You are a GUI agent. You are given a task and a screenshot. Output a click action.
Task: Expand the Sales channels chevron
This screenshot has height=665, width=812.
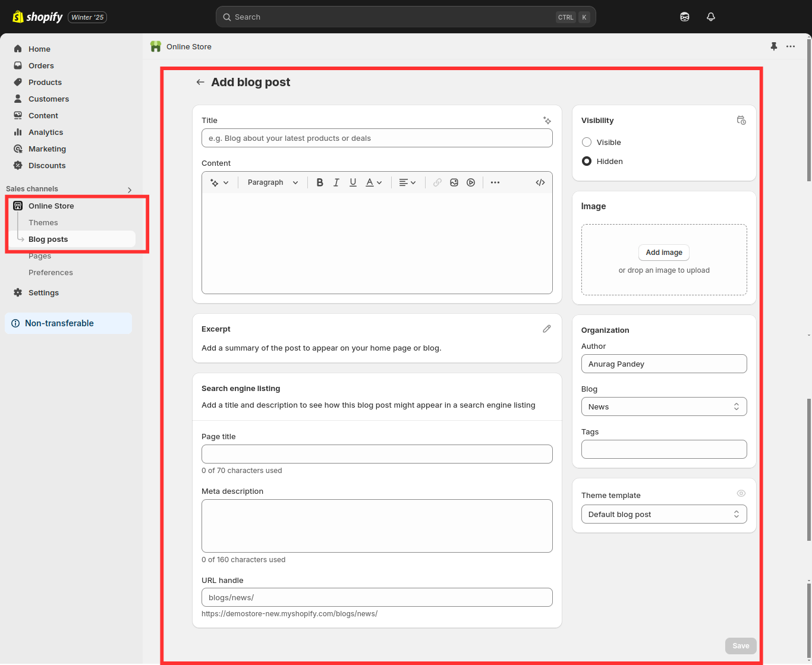coord(129,189)
